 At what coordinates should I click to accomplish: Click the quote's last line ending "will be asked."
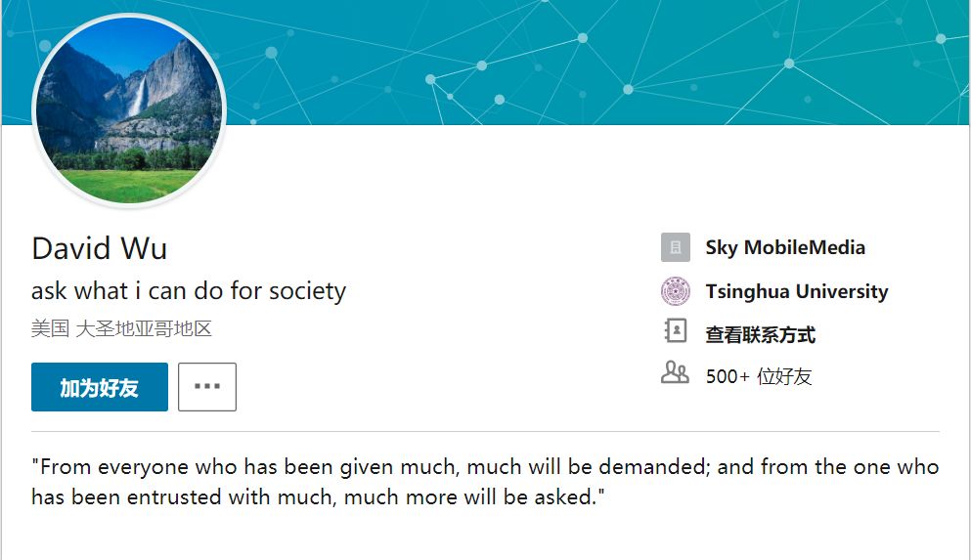click(319, 496)
